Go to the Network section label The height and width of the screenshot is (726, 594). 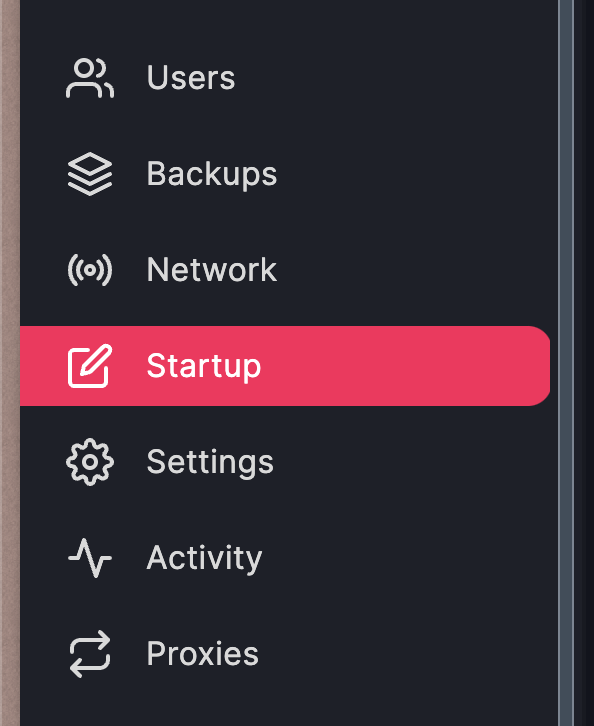click(212, 269)
